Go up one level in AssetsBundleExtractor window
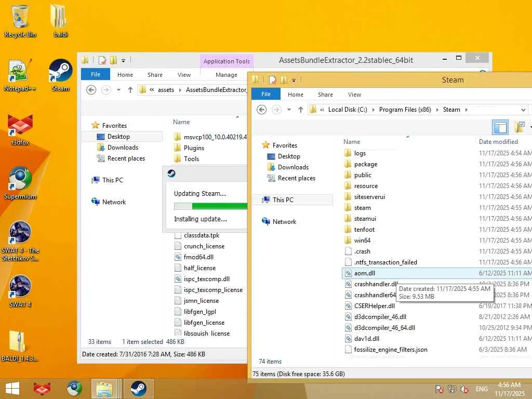This screenshot has width=532, height=399. pos(130,90)
